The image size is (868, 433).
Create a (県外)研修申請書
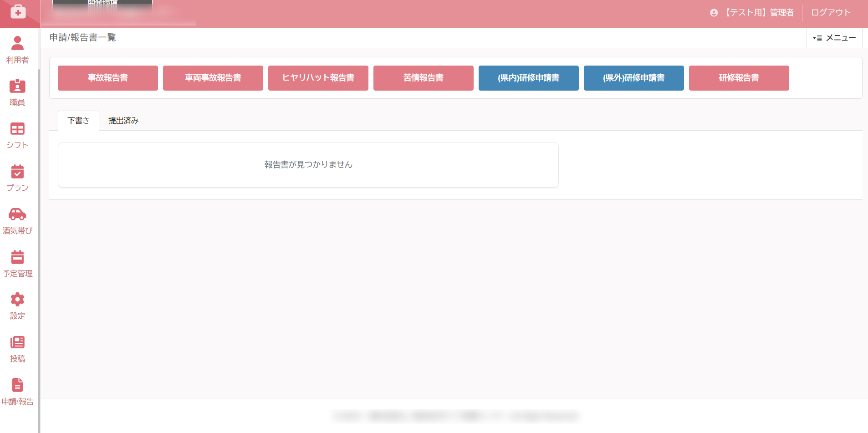tap(634, 78)
